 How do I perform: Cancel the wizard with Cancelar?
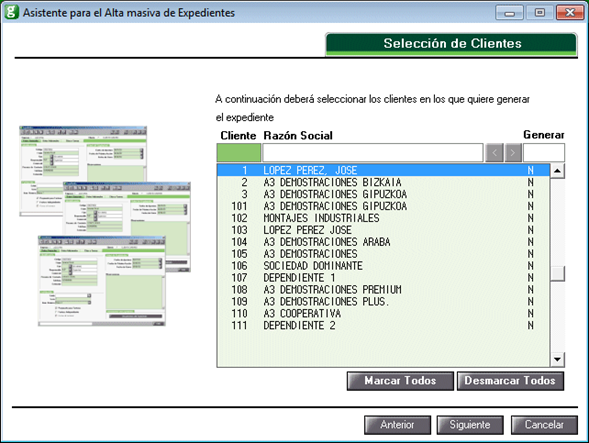click(x=544, y=425)
